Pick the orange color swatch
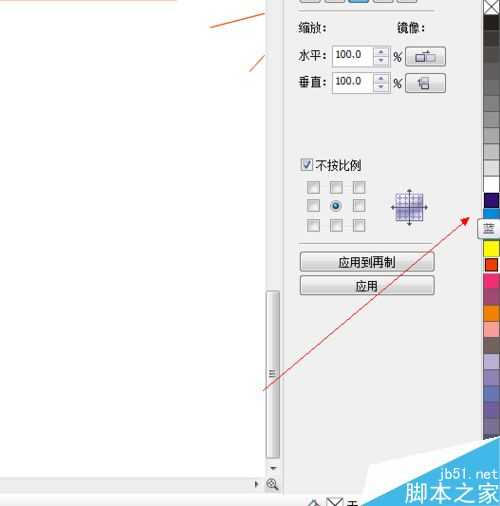 coord(491,314)
